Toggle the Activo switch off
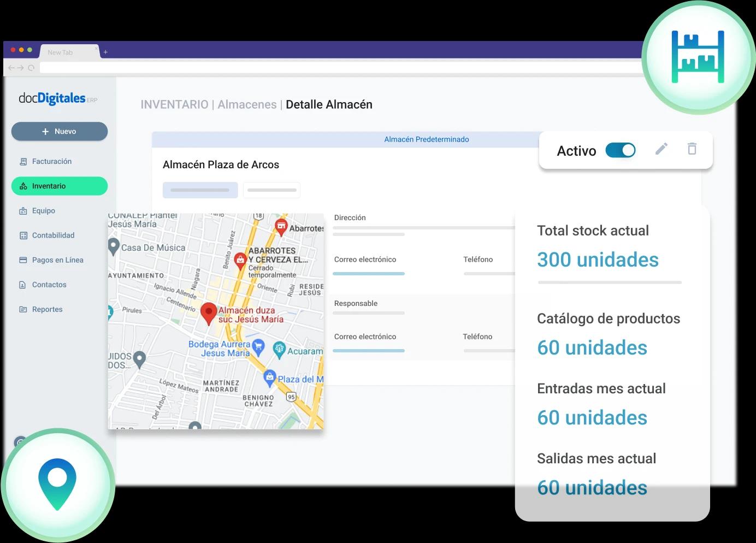This screenshot has width=756, height=543. click(621, 150)
